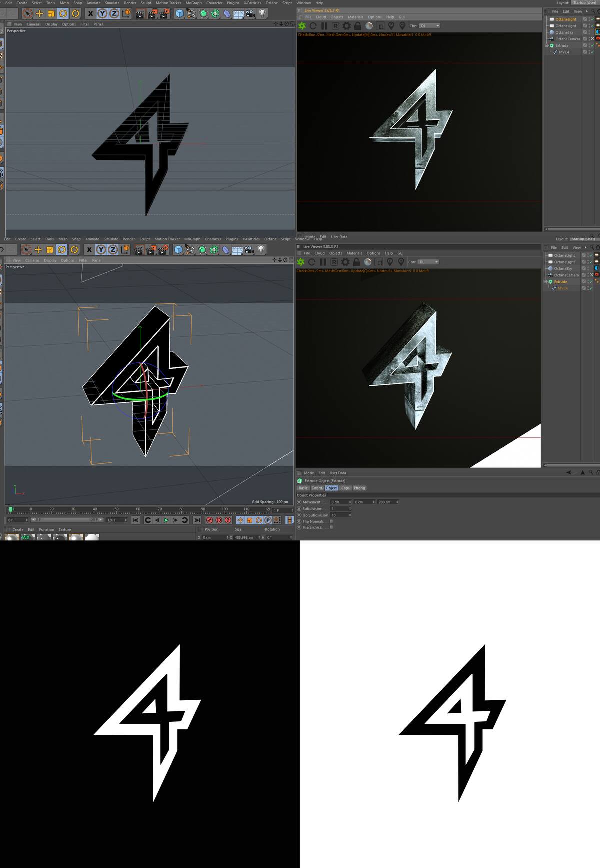The width and height of the screenshot is (600, 868).
Task: Pause rendering in lower Live Viewer
Action: pyautogui.click(x=323, y=262)
